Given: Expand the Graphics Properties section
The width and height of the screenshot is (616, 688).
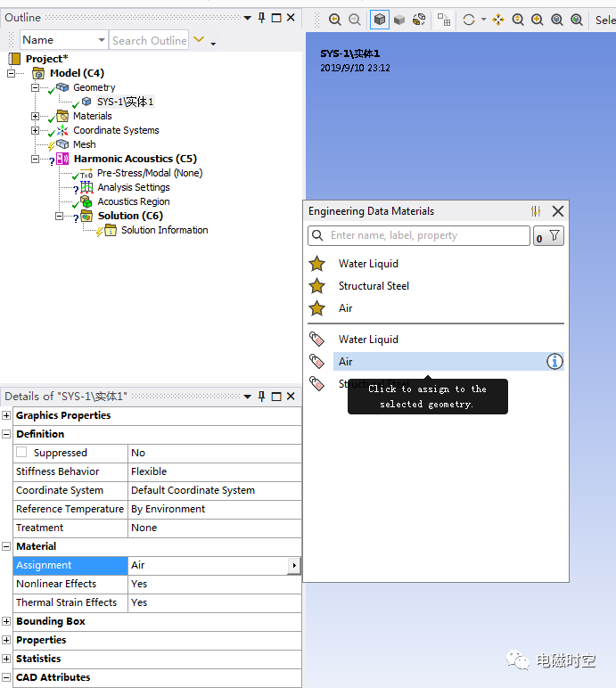Looking at the screenshot, I should tap(6, 415).
